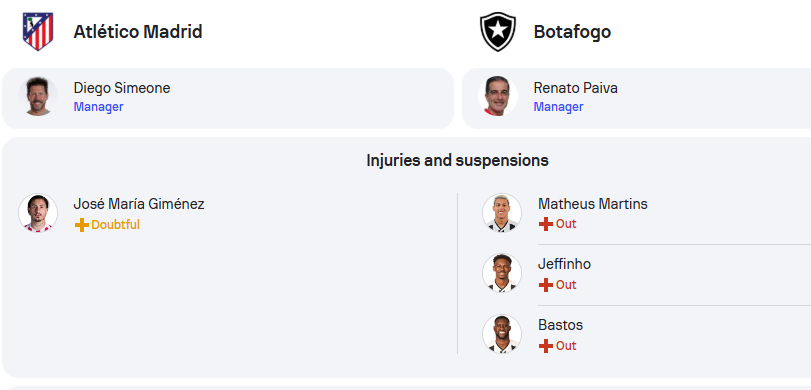Click Matheus Martins' player avatar
The width and height of the screenshot is (811, 390).
(502, 213)
